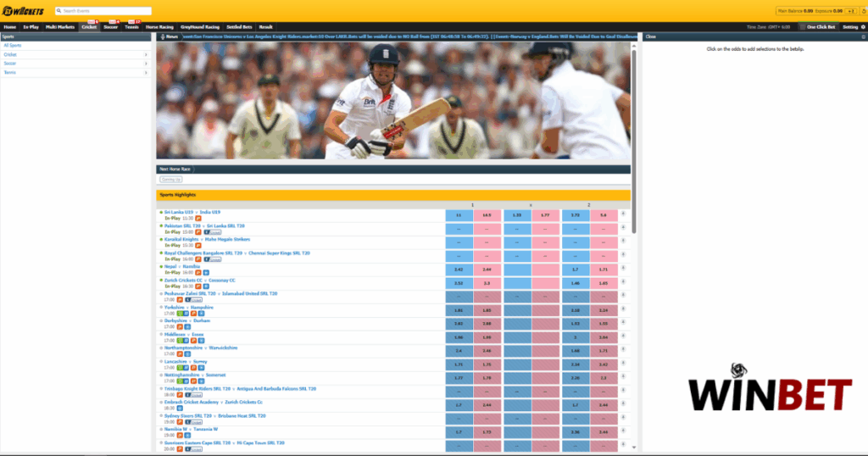Image resolution: width=868 pixels, height=456 pixels.
Task: Pin the Namibia W v Tanzania W row
Action: tap(623, 431)
